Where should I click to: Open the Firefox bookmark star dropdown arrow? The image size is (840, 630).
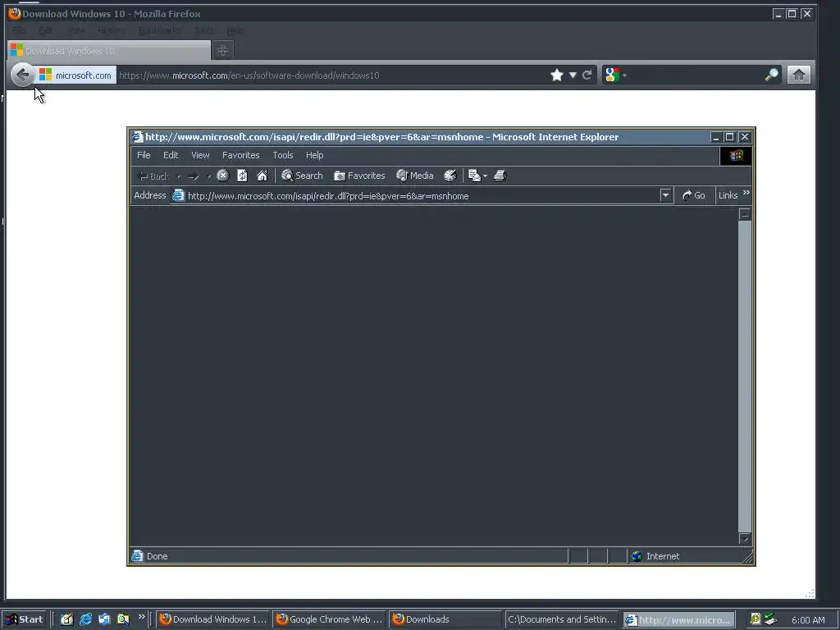[573, 75]
